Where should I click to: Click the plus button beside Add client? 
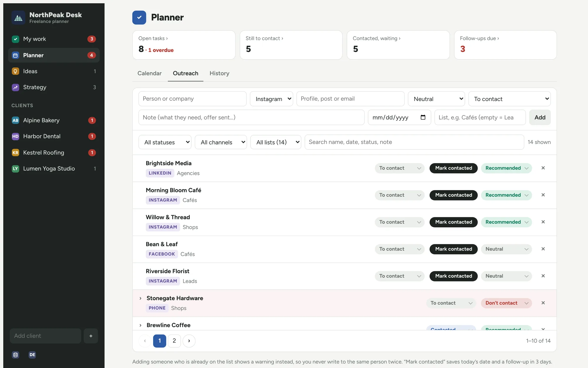[91, 336]
